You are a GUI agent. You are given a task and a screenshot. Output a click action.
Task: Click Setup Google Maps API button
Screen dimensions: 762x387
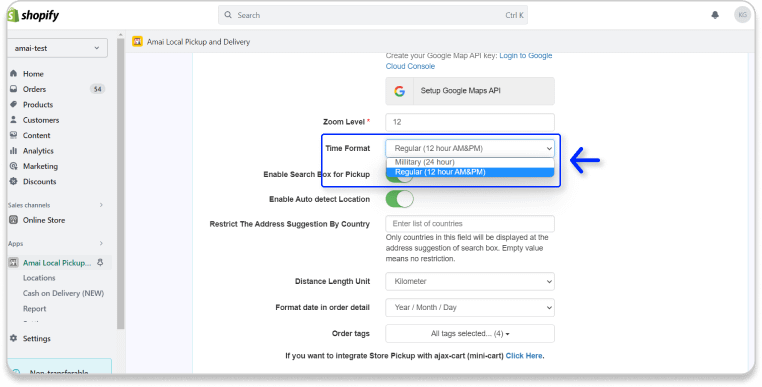[470, 91]
